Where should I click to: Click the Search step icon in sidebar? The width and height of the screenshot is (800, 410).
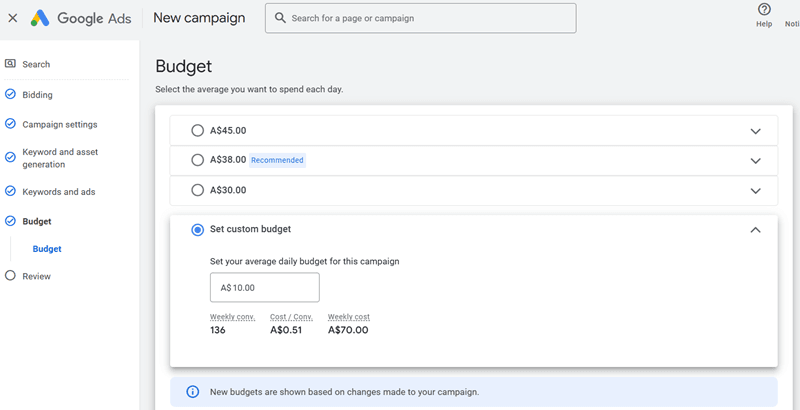(x=10, y=64)
